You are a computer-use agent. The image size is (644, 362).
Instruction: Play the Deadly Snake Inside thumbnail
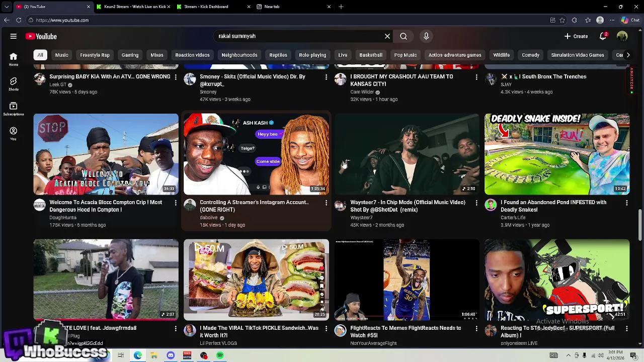(557, 154)
